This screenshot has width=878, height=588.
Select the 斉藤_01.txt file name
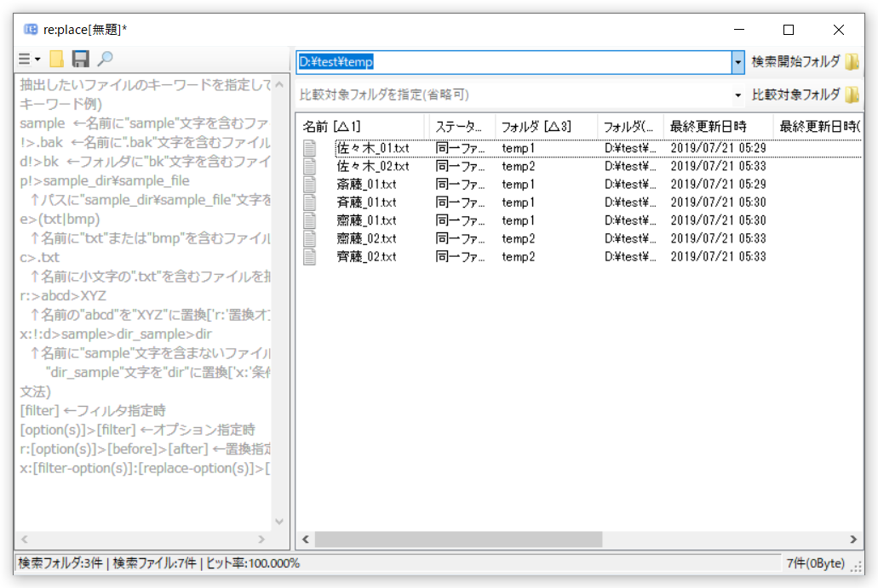click(x=366, y=202)
